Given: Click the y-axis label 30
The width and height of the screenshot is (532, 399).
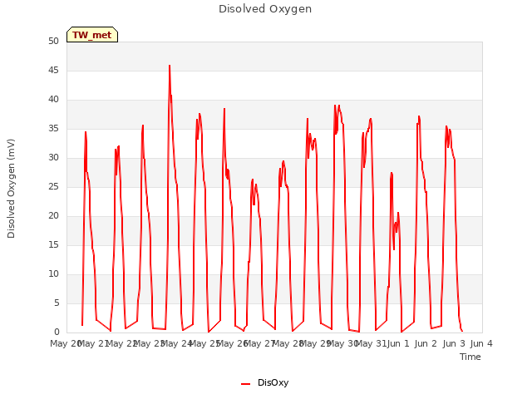Looking at the screenshot, I should click(x=53, y=157).
